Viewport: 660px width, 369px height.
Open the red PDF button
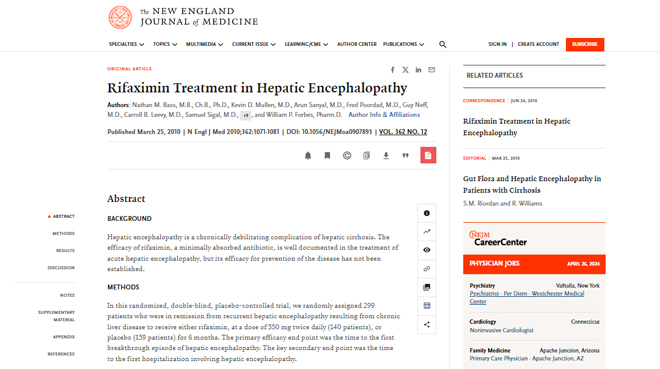coord(428,155)
